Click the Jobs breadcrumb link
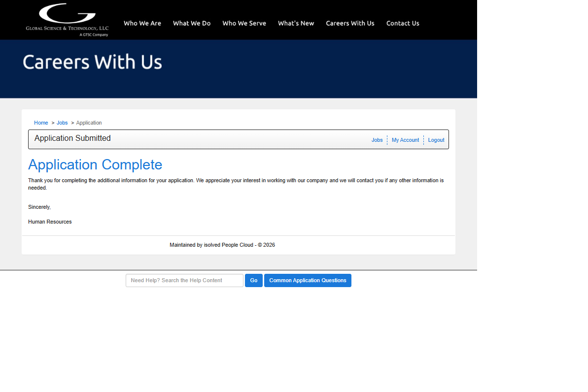The width and height of the screenshot is (588, 392). [x=62, y=123]
